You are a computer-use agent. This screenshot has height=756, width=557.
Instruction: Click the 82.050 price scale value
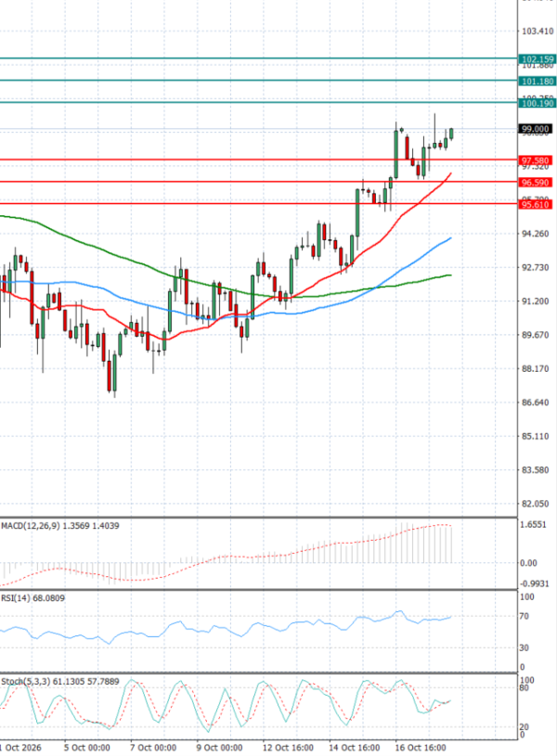pos(536,504)
